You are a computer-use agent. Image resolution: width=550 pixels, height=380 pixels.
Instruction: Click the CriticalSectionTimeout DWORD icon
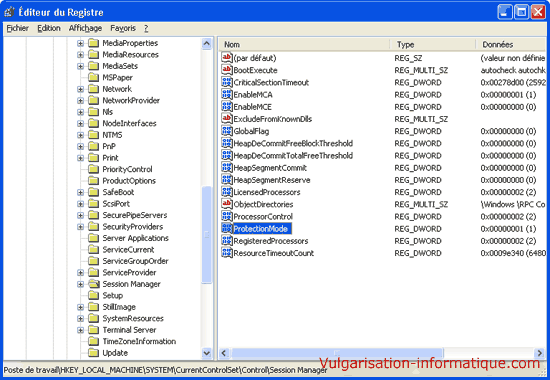tap(227, 82)
